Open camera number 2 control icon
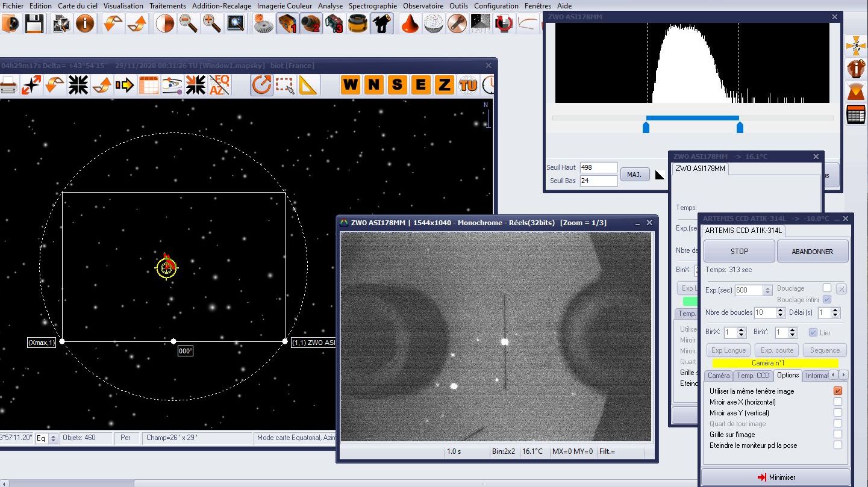The image size is (868, 487). [x=311, y=23]
